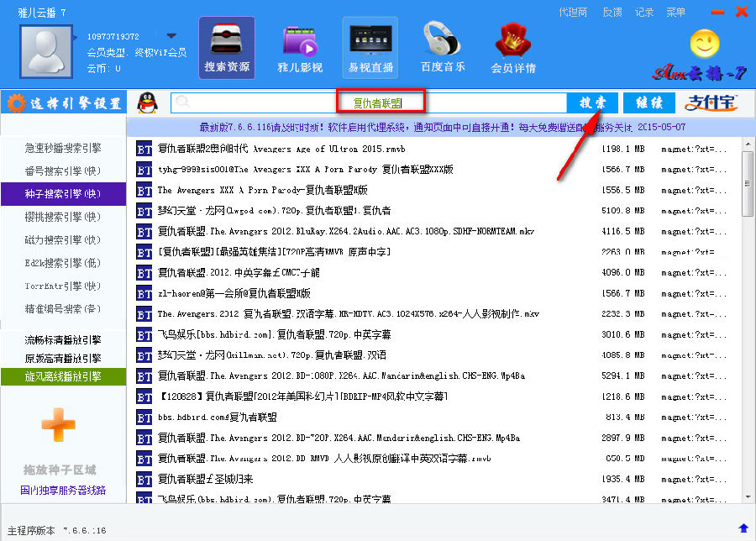Screen dimensions: 756x541
Task: Click magnet link of 5109.8 MB row
Action: click(693, 211)
